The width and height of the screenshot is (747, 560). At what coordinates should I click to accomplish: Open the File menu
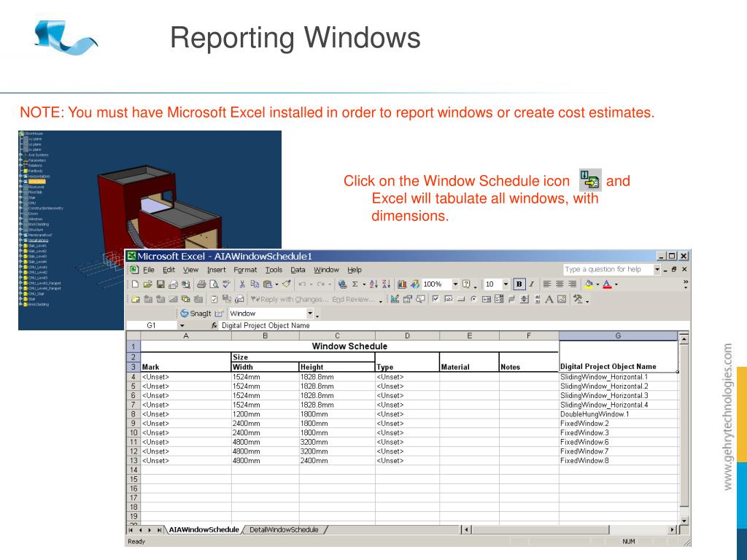coord(149,270)
